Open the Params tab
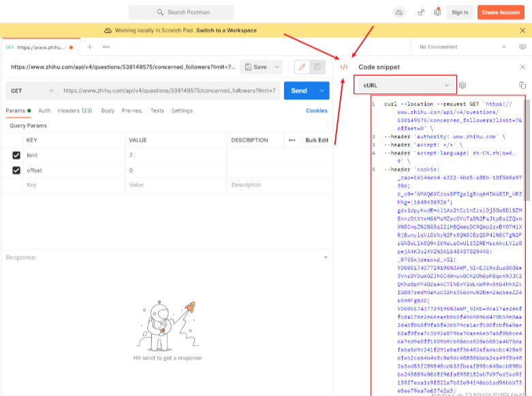Screen dimensions: 532x396 click(18, 110)
